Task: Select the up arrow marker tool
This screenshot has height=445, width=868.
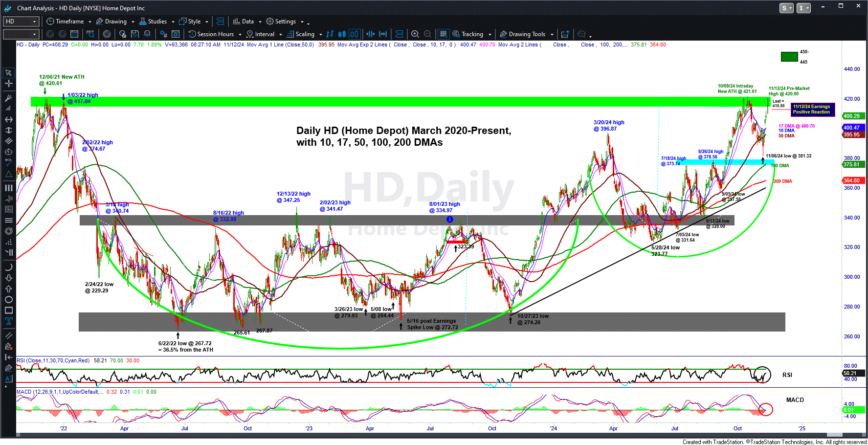Action: pyautogui.click(x=8, y=289)
